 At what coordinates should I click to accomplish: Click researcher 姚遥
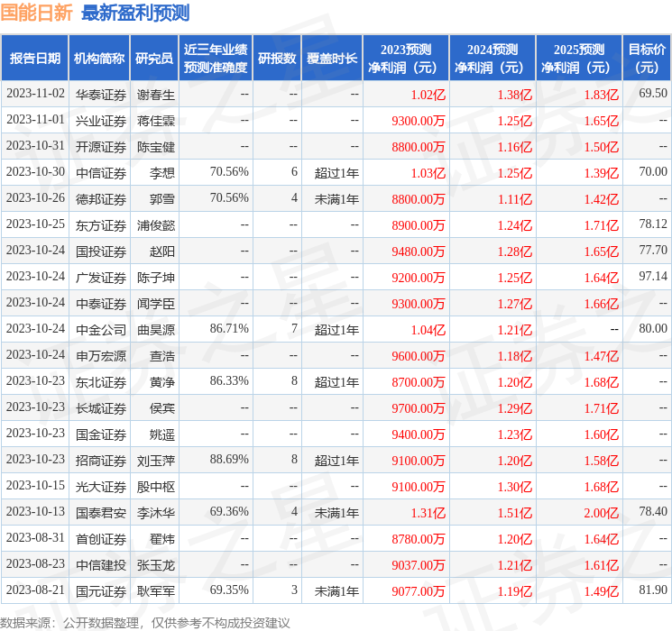click(x=162, y=434)
